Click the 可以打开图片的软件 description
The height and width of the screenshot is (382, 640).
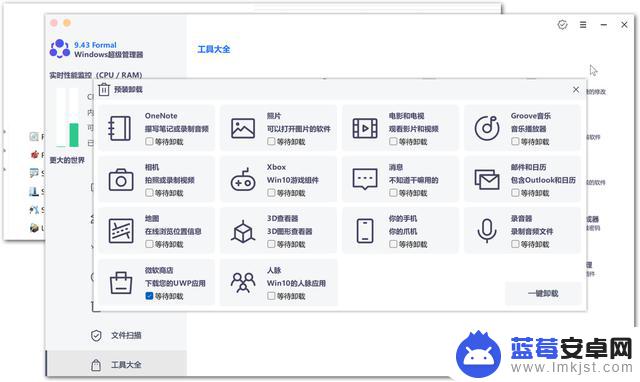299,129
